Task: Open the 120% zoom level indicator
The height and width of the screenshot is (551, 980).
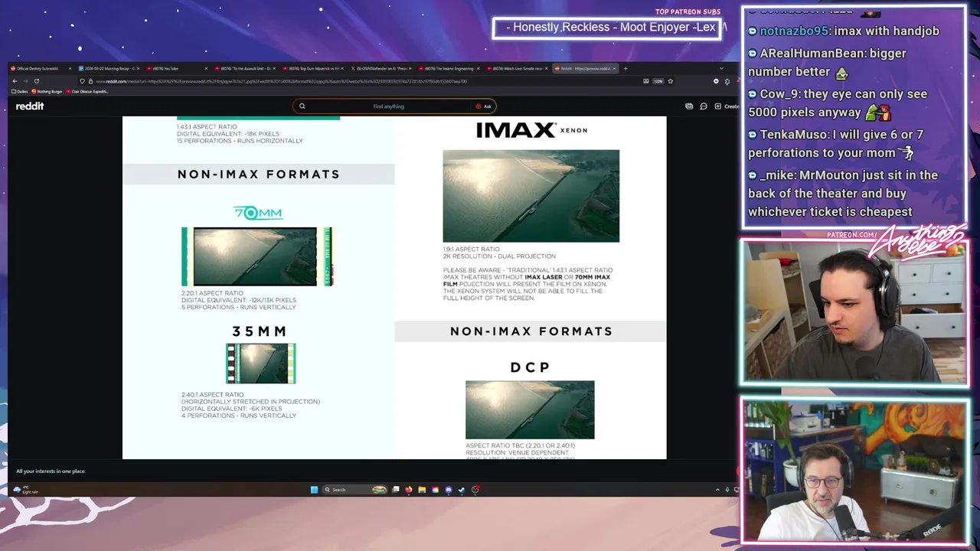Action: [658, 81]
